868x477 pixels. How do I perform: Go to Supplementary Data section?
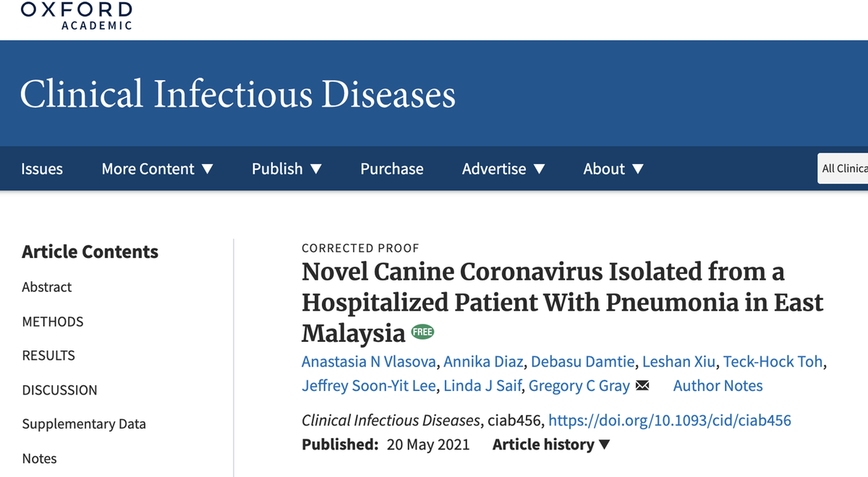84,424
